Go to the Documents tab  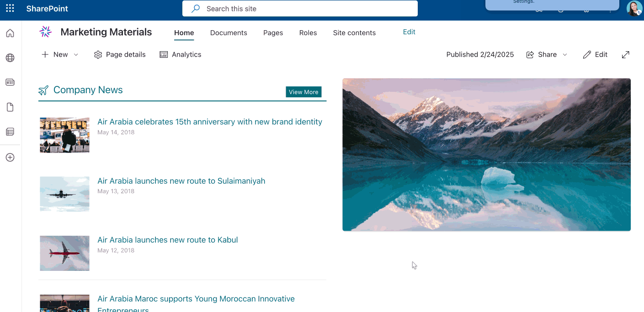(229, 33)
